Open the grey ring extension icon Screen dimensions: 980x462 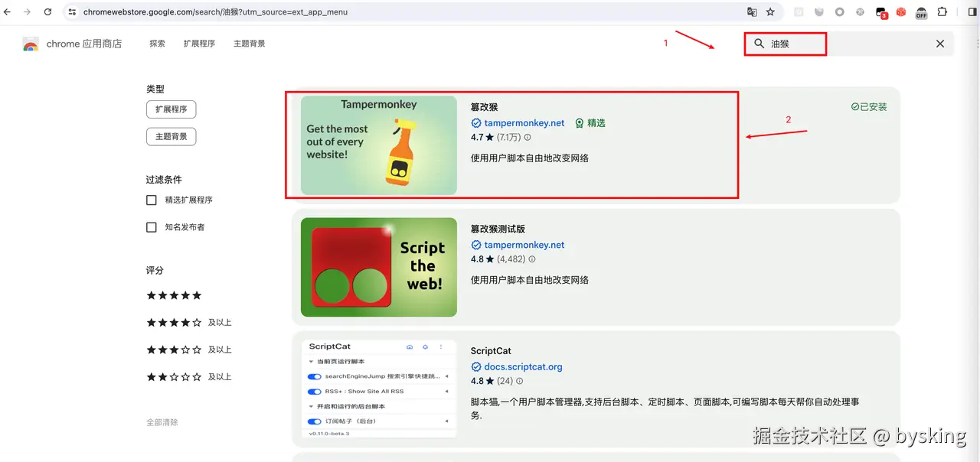point(839,12)
